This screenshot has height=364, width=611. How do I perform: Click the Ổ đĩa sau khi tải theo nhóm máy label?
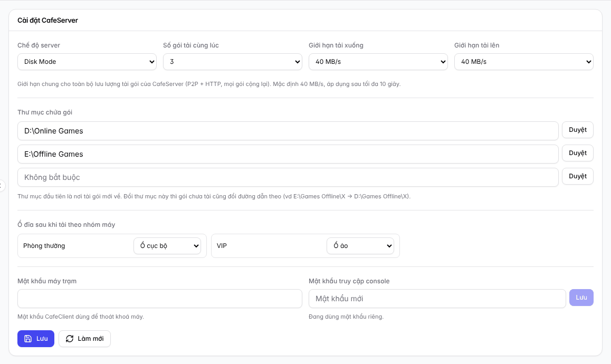click(x=66, y=225)
